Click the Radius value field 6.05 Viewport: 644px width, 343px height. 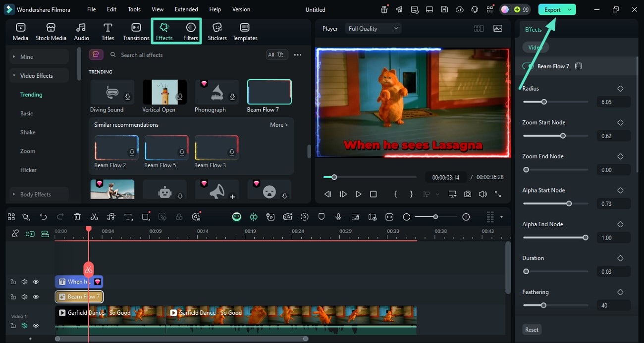613,102
